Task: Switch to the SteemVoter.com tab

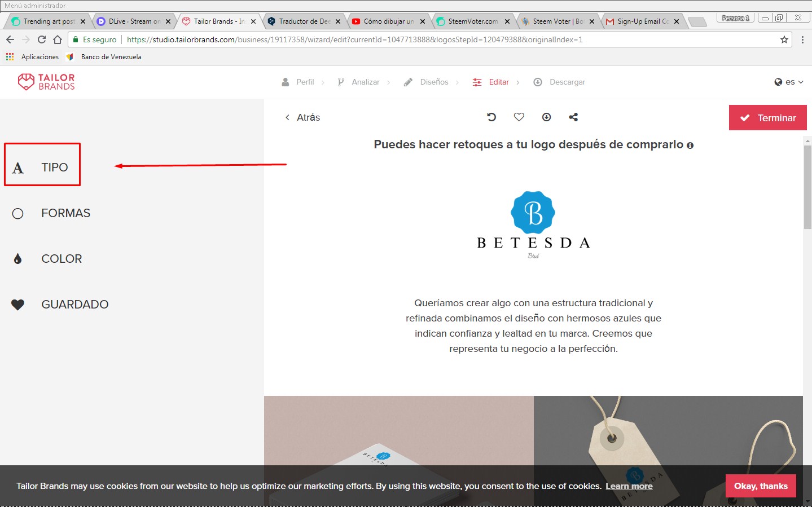Action: pos(473,21)
